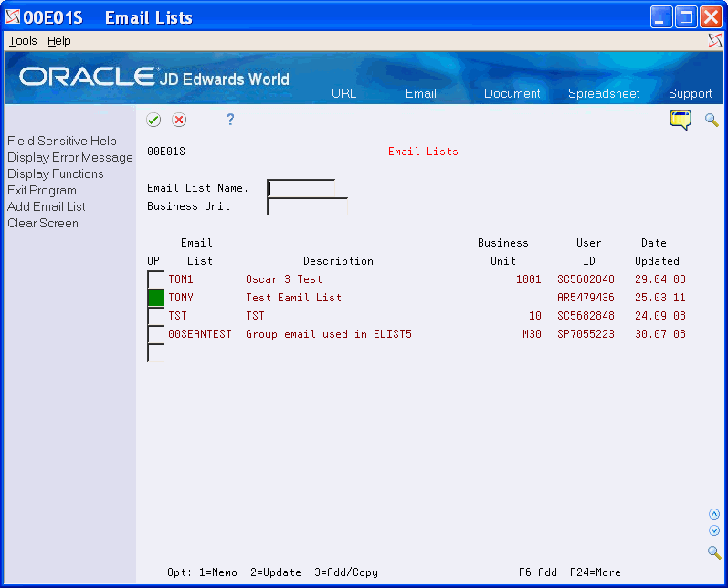Click the 2=Update option text

276,572
